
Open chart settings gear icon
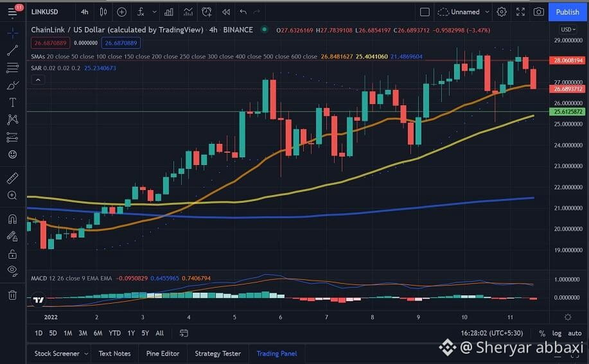[502, 12]
